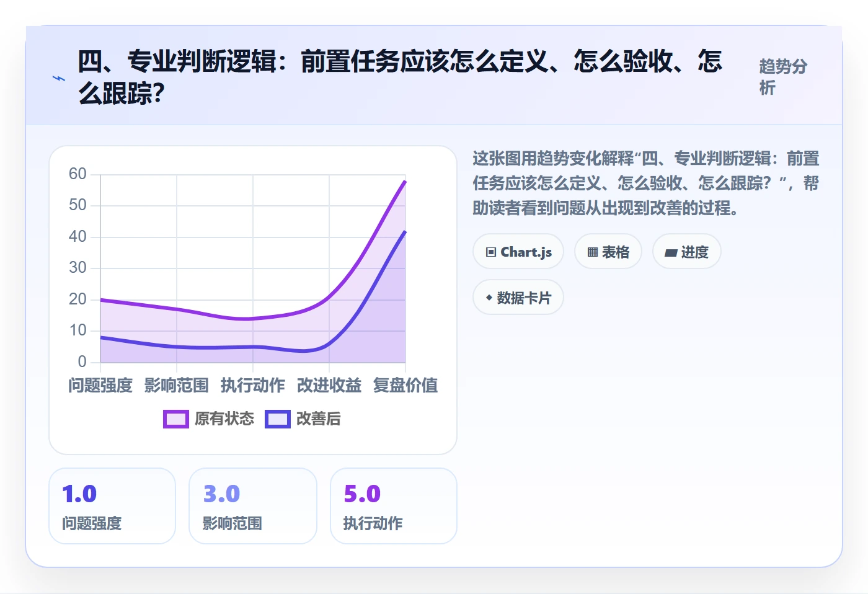Screen dimensions: 868x594
Task: Click the Chart.js tag chip
Action: pyautogui.click(x=518, y=252)
